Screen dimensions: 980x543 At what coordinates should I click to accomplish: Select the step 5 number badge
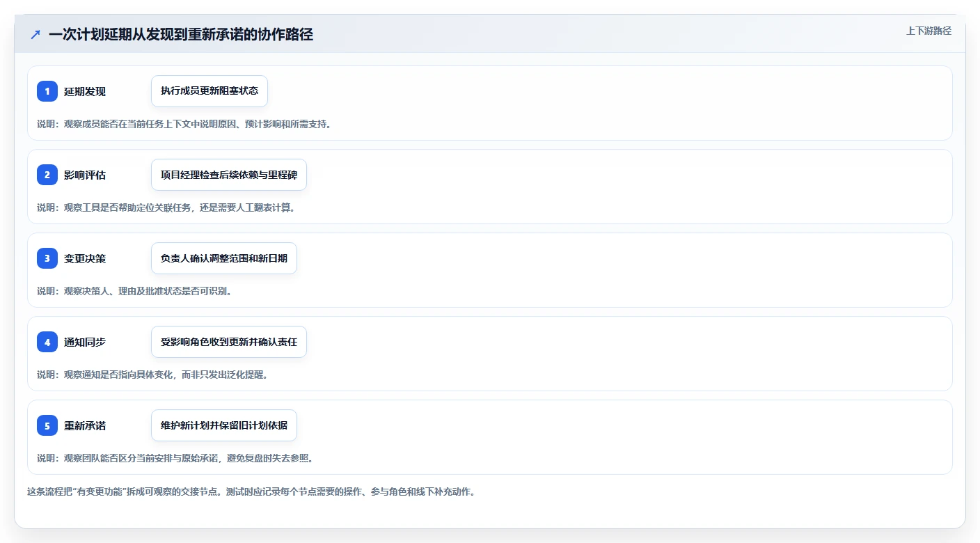[47, 425]
